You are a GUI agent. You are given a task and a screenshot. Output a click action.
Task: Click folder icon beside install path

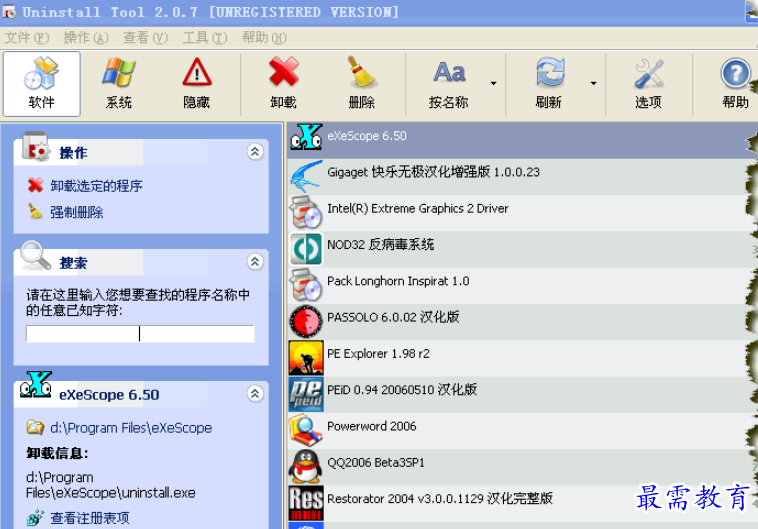(x=35, y=427)
